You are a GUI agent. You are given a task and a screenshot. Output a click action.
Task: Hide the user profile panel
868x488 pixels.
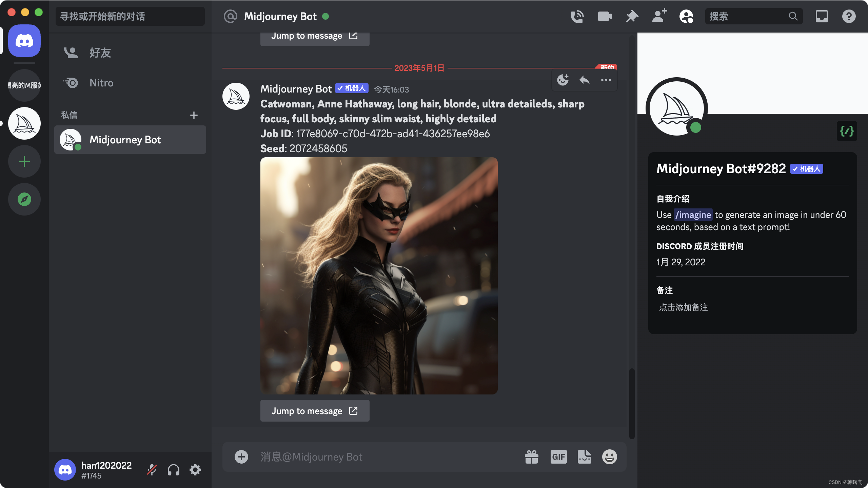(686, 16)
